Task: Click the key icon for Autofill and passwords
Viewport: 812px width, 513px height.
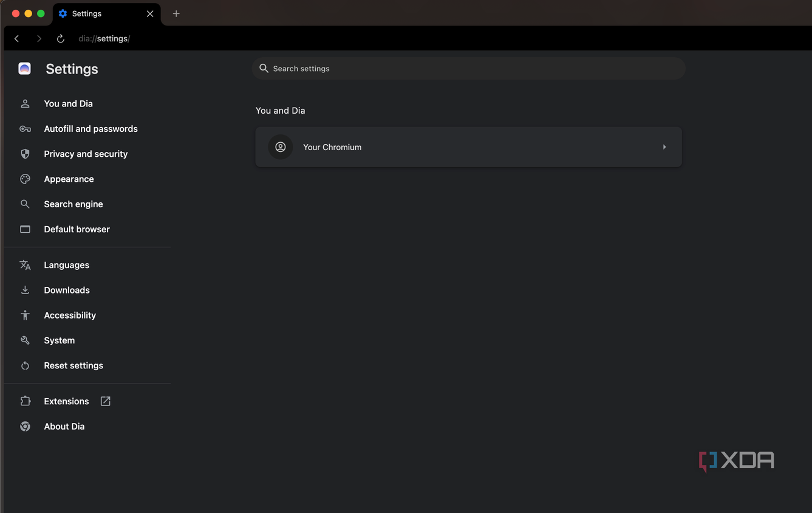Action: click(25, 129)
